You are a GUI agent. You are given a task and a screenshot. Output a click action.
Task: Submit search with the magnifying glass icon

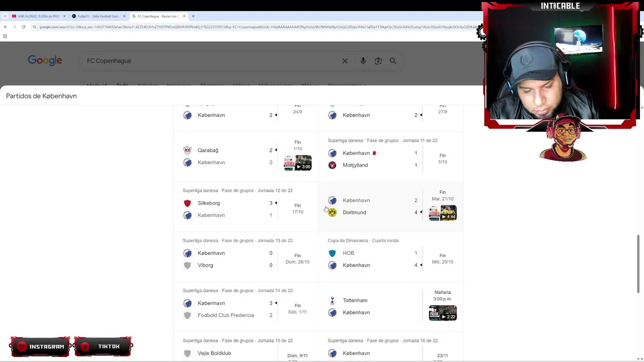393,61
